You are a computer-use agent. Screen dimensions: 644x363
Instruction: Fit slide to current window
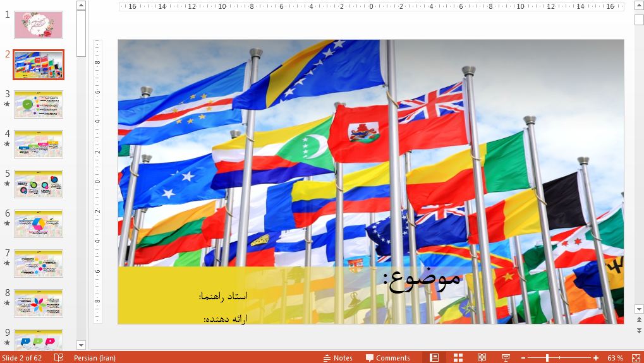[635, 358]
